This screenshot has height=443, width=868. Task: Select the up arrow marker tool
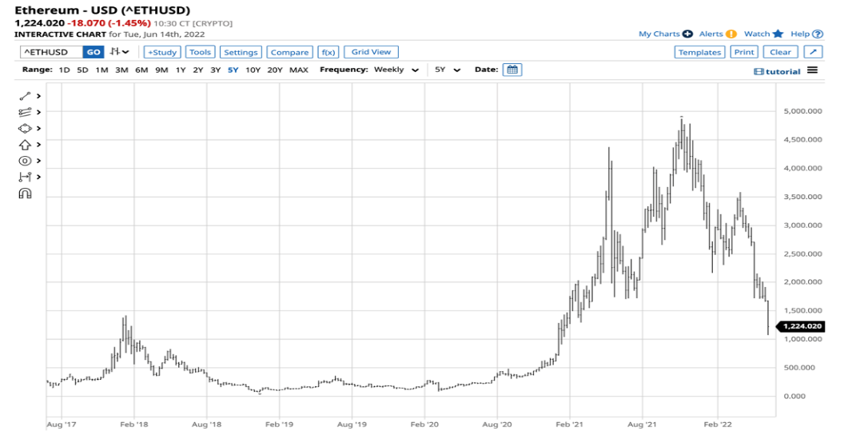click(x=25, y=145)
